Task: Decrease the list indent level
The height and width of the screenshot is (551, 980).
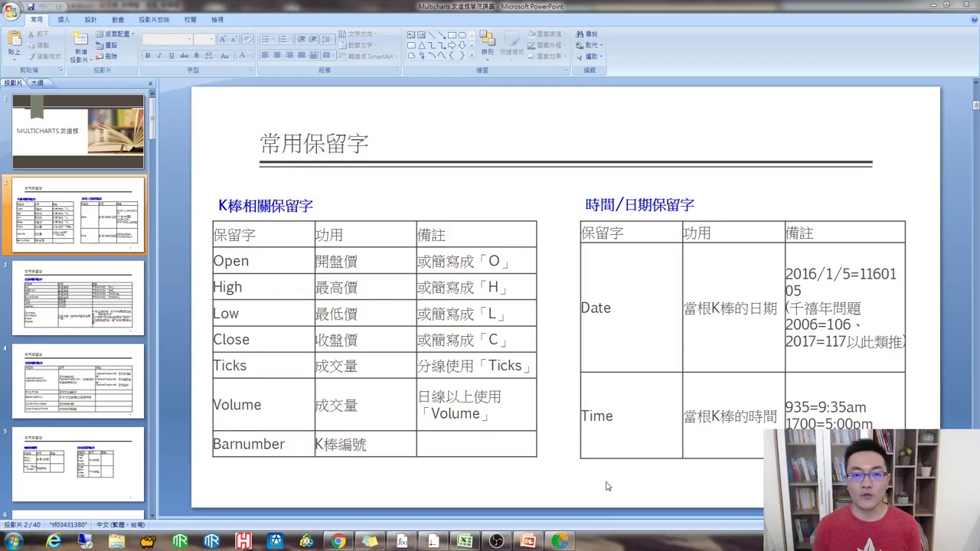Action: tap(301, 39)
